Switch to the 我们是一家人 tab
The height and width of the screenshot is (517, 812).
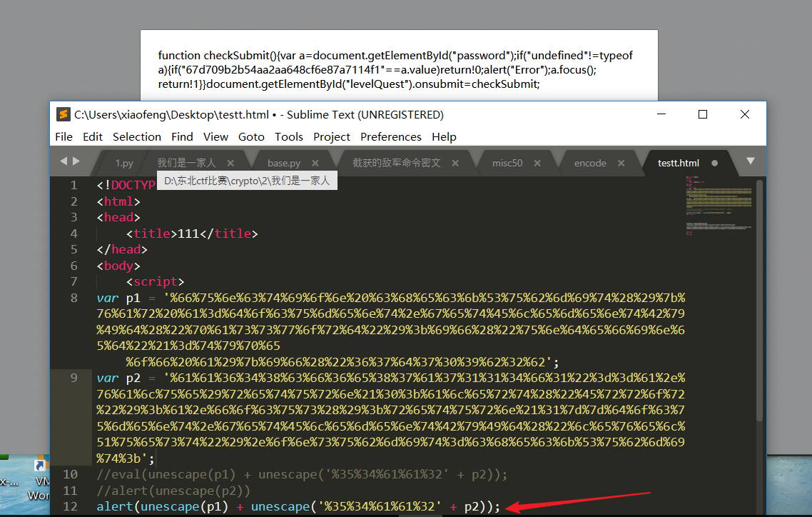click(186, 164)
